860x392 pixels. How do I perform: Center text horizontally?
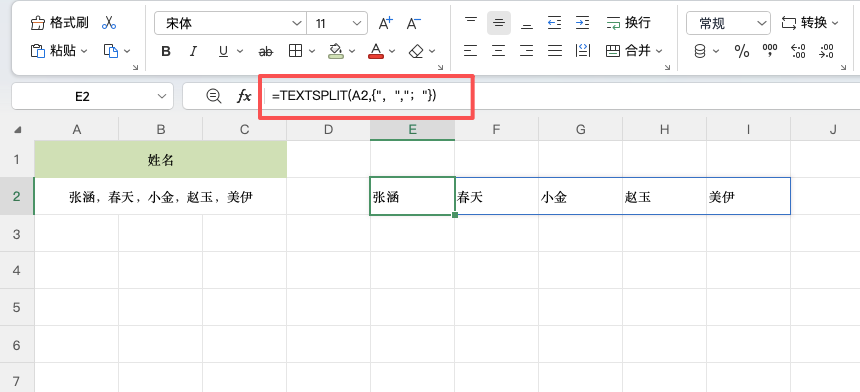[499, 51]
